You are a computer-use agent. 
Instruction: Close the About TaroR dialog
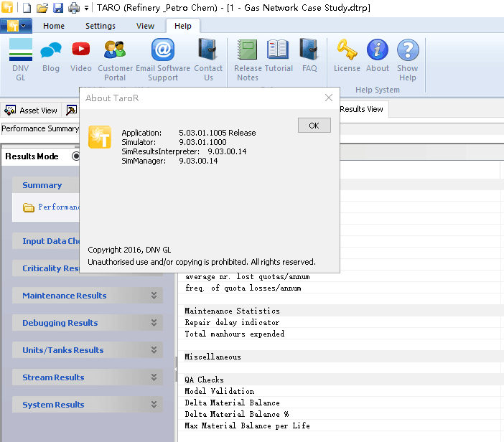pos(329,98)
